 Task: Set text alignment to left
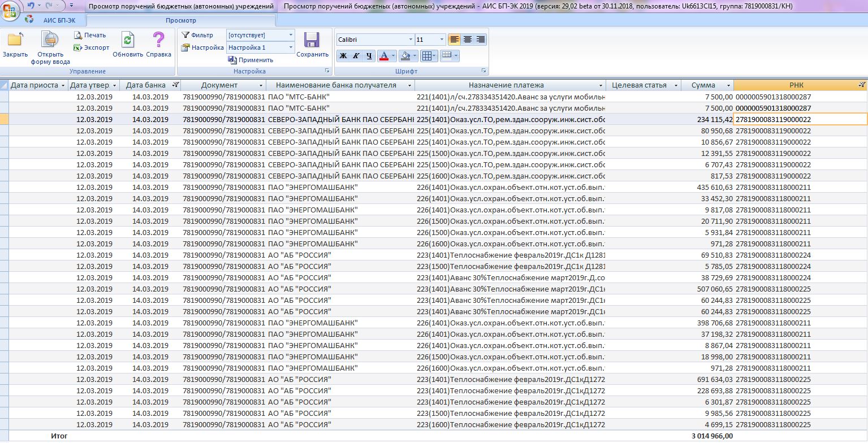click(454, 40)
